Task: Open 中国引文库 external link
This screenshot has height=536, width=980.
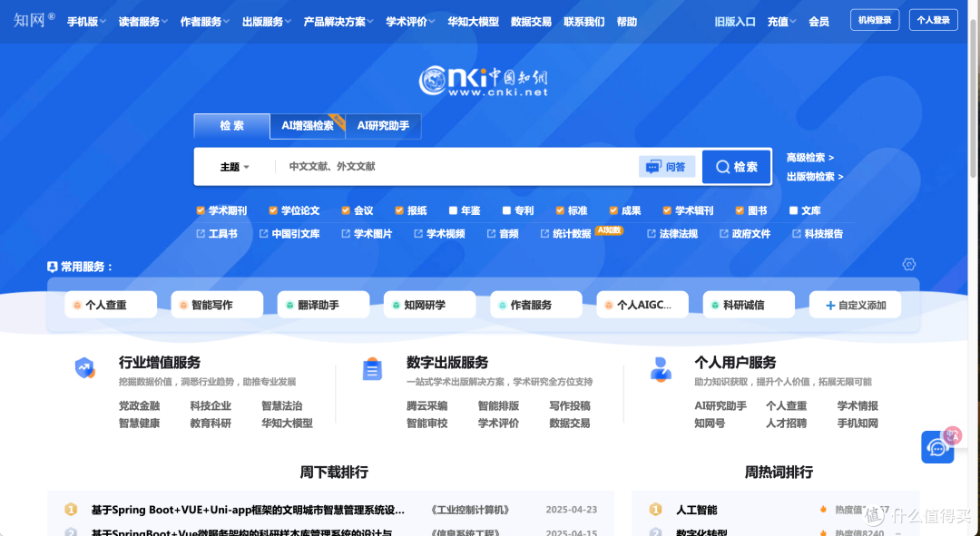Action: point(289,234)
